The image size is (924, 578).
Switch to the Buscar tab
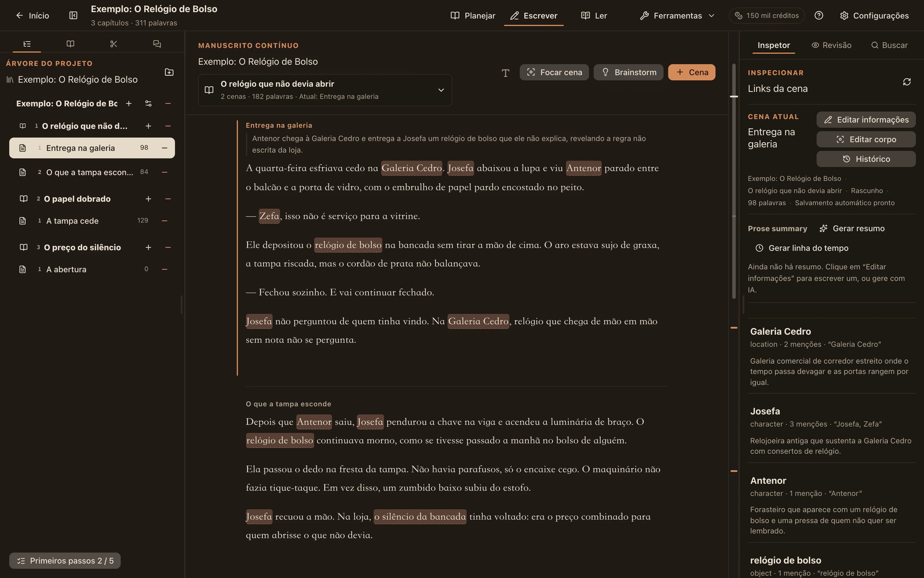click(x=889, y=45)
